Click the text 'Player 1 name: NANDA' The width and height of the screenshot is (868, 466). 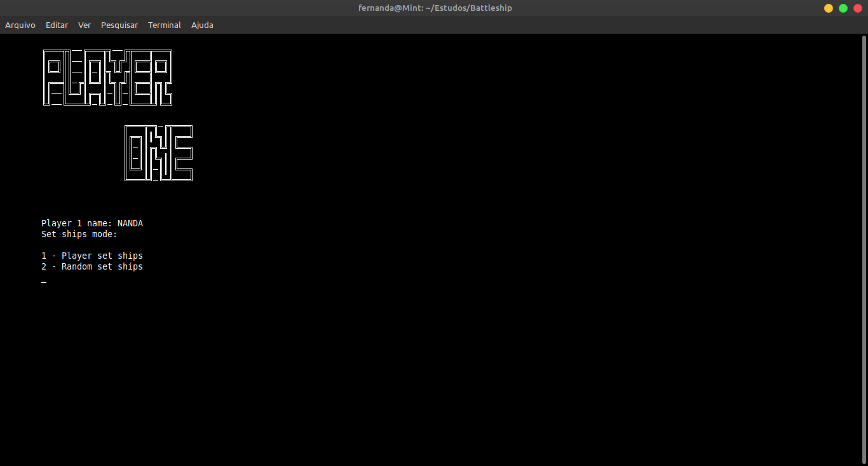(92, 223)
